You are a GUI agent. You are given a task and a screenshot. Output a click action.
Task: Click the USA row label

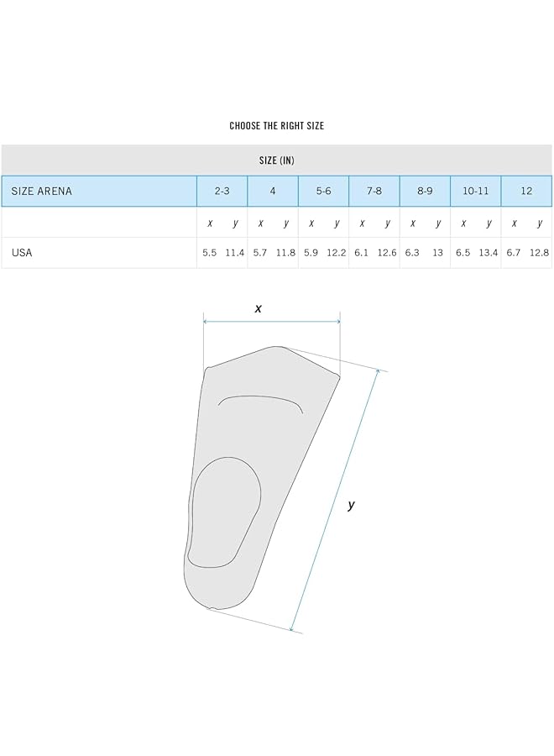pos(22,252)
